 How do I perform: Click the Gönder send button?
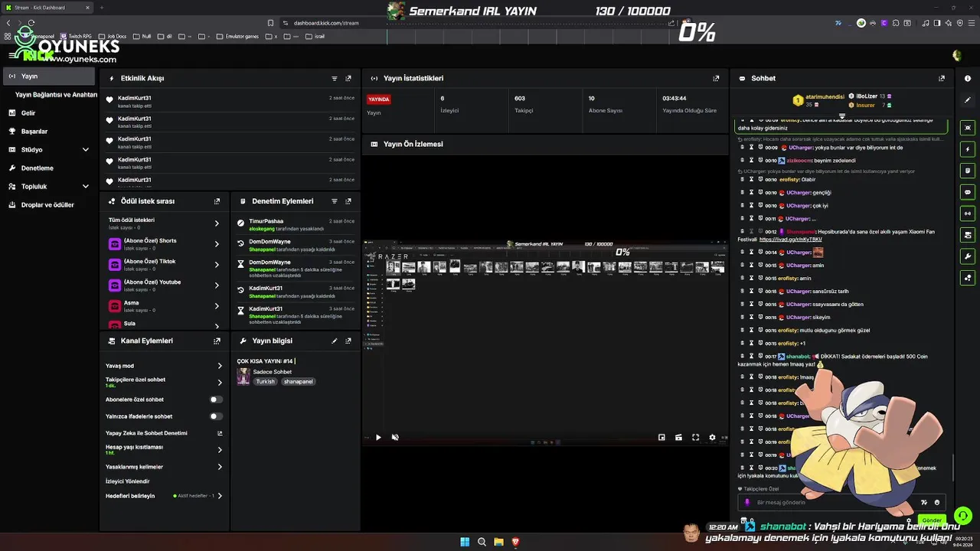pos(931,520)
